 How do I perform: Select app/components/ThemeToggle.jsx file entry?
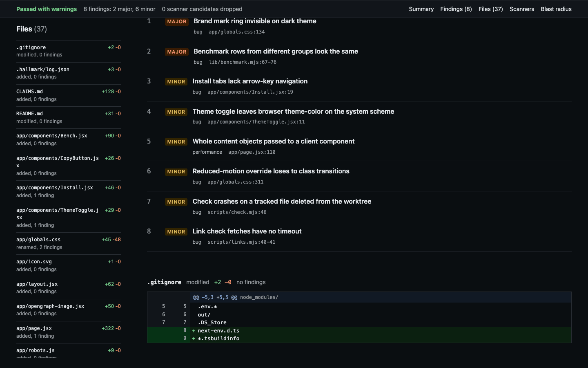coord(69,218)
